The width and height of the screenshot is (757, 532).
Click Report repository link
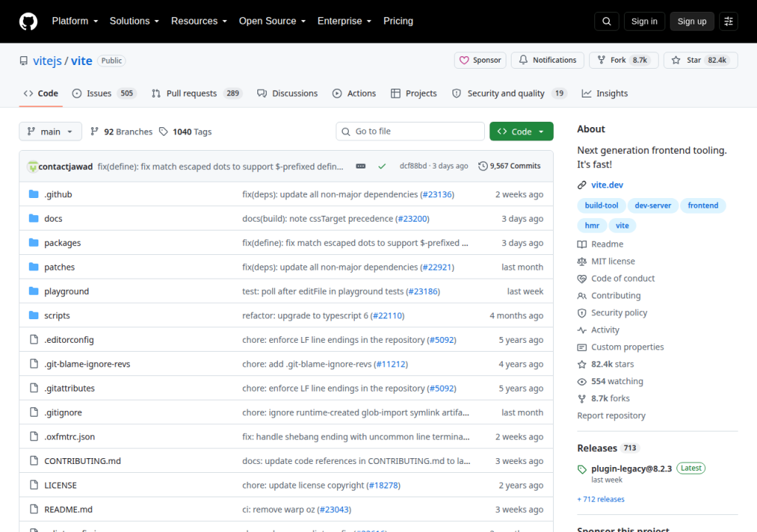coord(611,416)
